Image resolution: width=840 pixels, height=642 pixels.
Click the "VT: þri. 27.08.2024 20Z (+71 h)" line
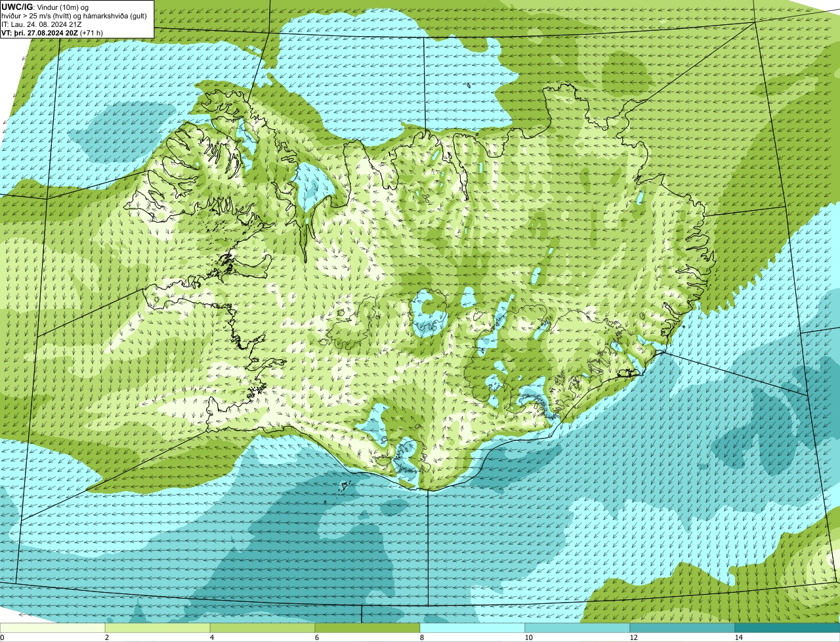pos(52,32)
